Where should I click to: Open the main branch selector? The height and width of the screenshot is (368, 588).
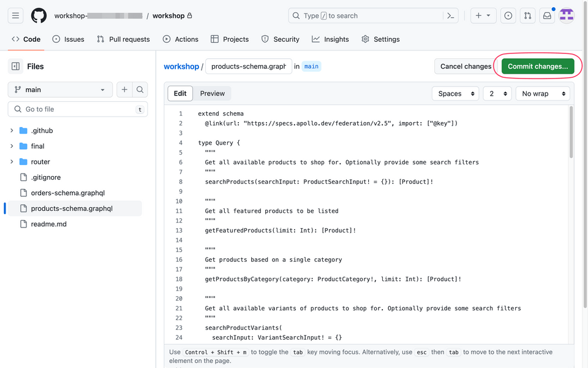(60, 90)
